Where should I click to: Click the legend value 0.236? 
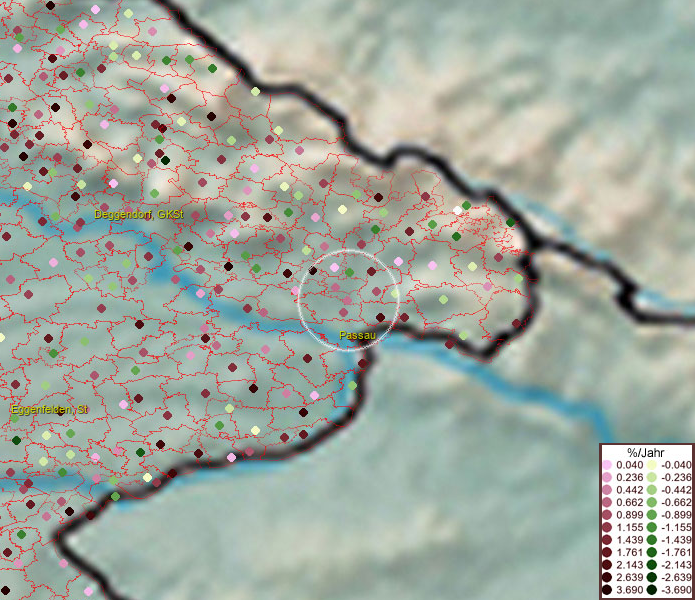coord(630,477)
